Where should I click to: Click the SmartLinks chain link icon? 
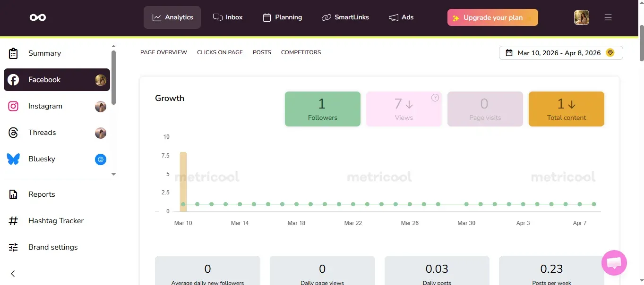point(326,17)
